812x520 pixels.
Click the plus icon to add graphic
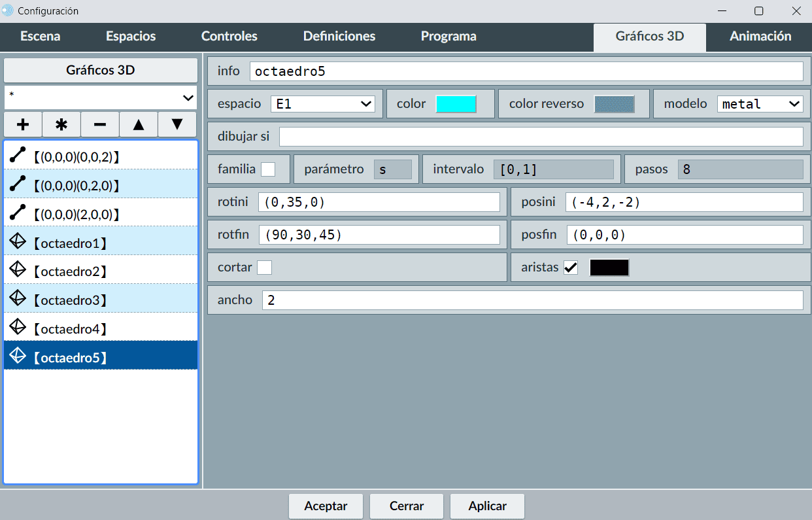(x=23, y=124)
